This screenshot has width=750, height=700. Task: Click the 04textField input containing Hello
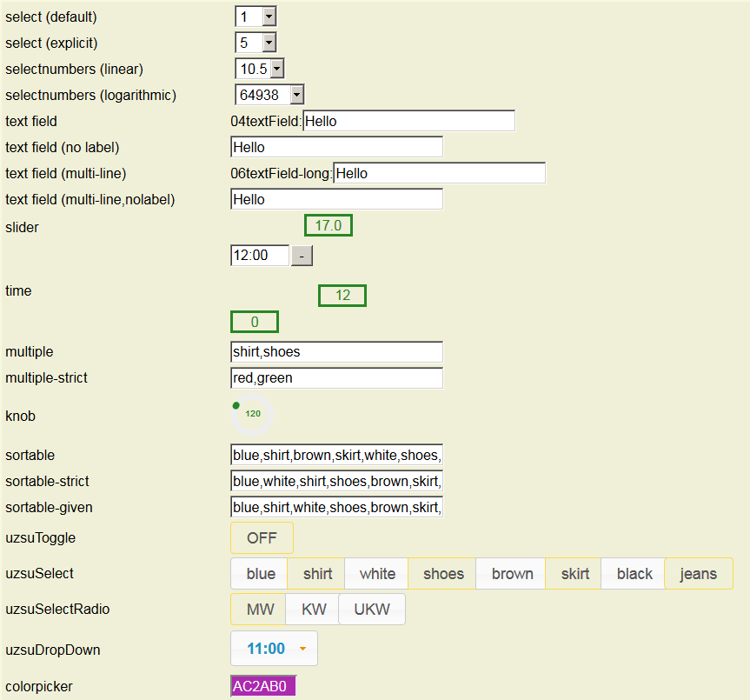coord(408,121)
